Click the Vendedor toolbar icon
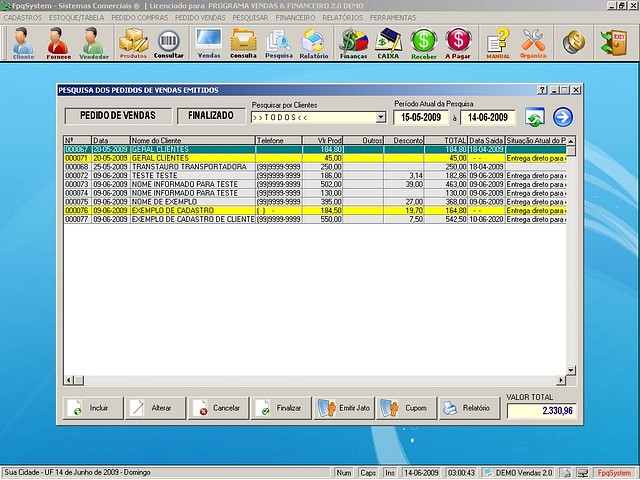Screen dimensions: 640x480 [95, 42]
